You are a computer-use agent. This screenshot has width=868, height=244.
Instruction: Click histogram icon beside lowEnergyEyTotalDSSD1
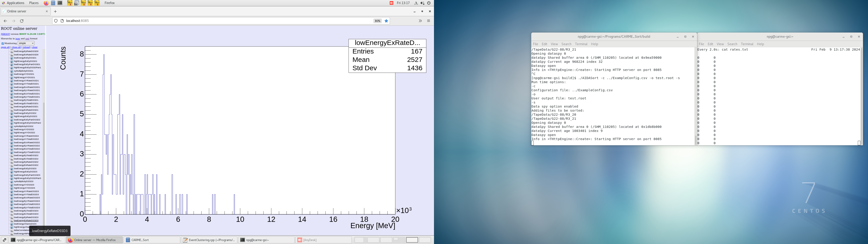coord(12,100)
